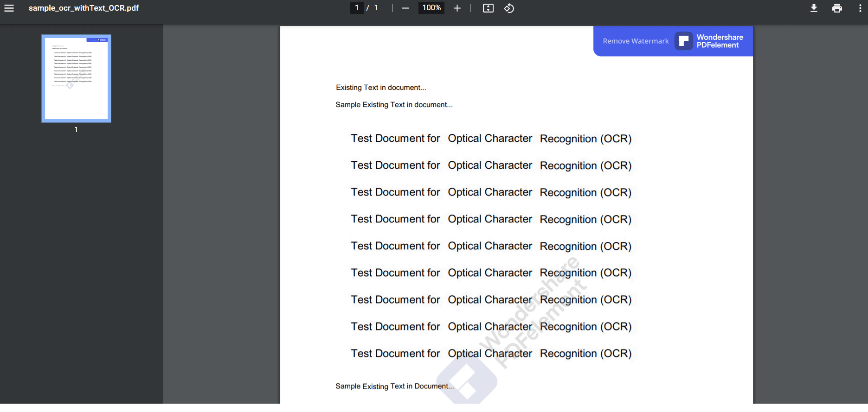Open the more actions menu
This screenshot has width=868, height=412.
tap(860, 8)
